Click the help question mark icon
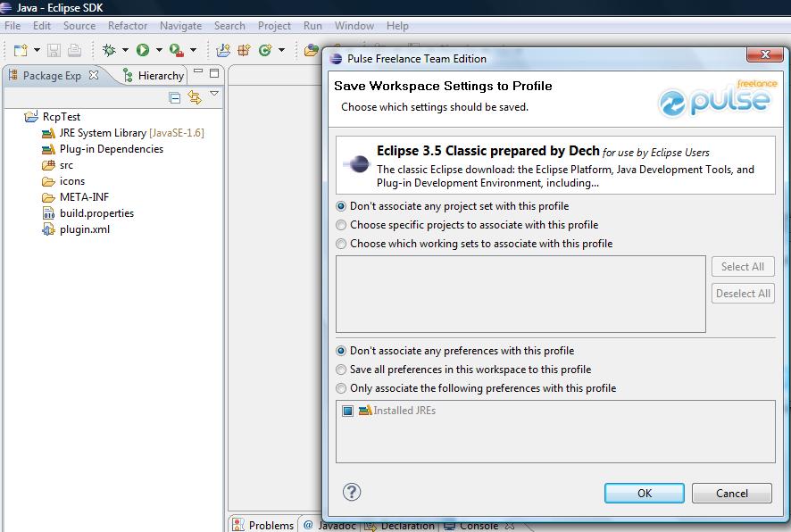Viewport: 791px width, 532px height. coord(352,492)
